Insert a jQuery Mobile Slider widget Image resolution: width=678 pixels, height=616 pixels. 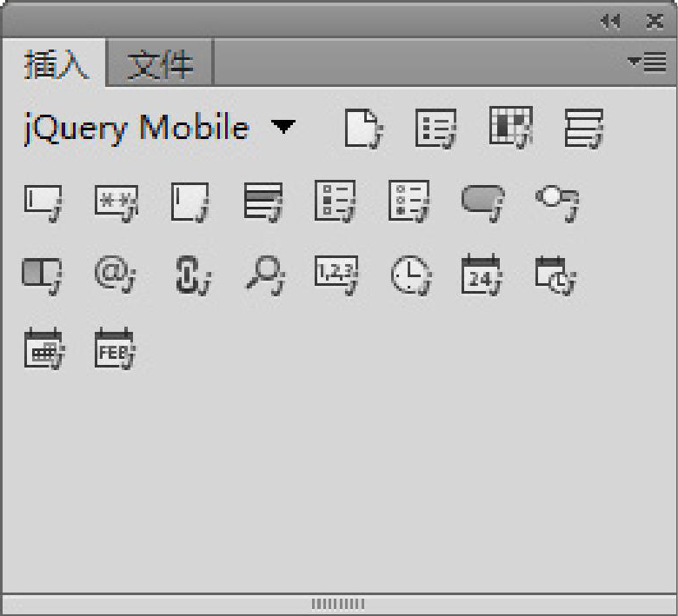coord(557,203)
